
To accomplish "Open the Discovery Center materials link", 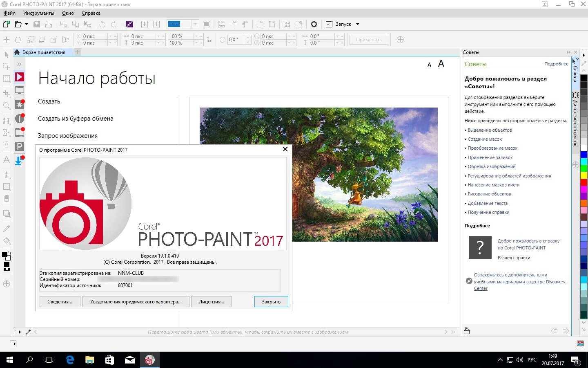I will tap(519, 282).
